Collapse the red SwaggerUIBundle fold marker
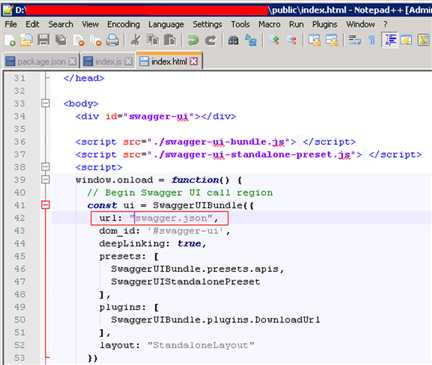Image resolution: width=432 pixels, height=365 pixels. (x=45, y=205)
